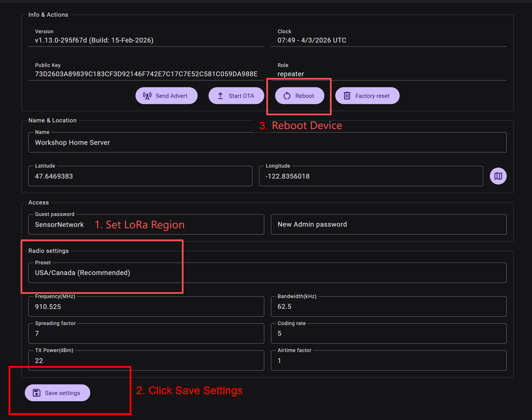Click the Save settings button
The image size is (532, 420).
click(x=57, y=393)
